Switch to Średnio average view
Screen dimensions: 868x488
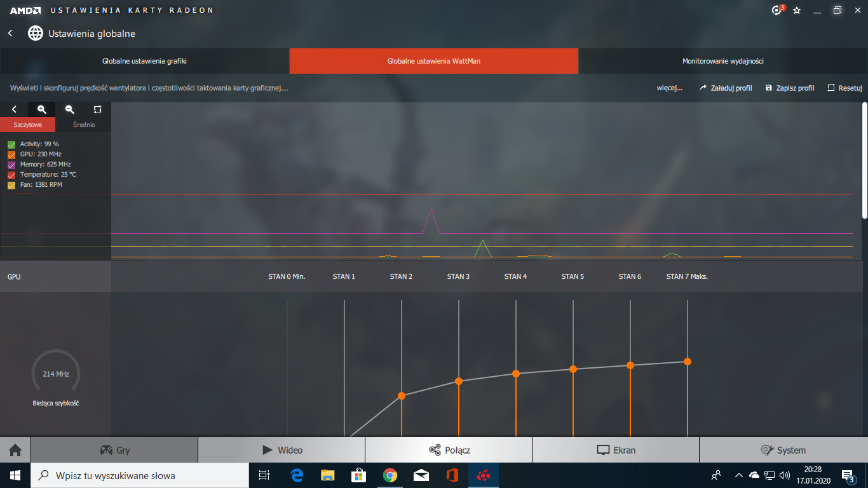(83, 125)
